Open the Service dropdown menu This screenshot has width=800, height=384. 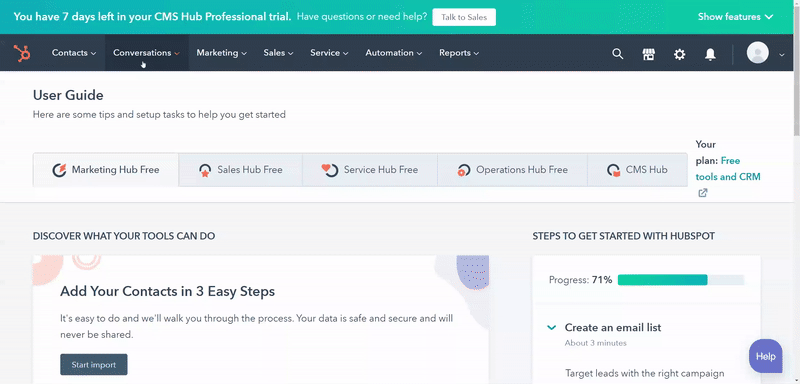[x=329, y=53]
